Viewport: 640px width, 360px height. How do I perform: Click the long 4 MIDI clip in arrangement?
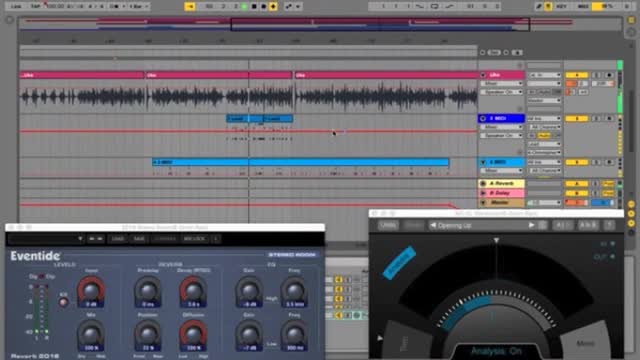[x=300, y=162]
